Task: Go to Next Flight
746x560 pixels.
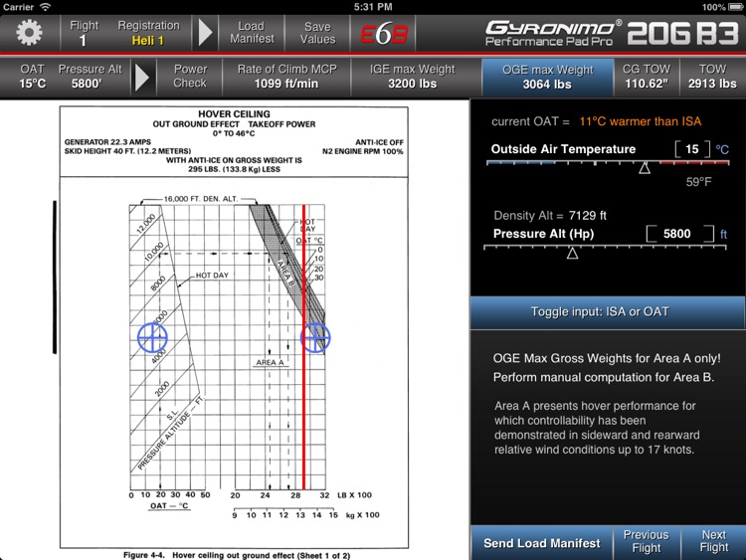Action: [713, 541]
